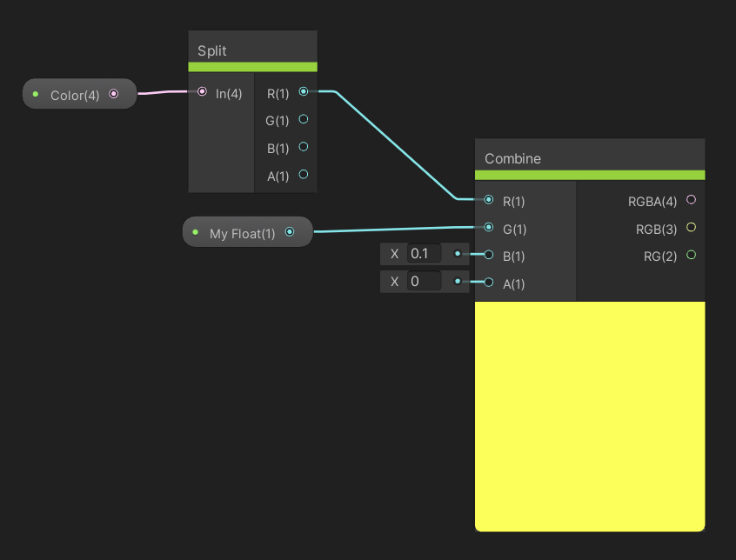The image size is (736, 560).
Task: Click the G(1) input port on Combine
Action: tap(489, 228)
